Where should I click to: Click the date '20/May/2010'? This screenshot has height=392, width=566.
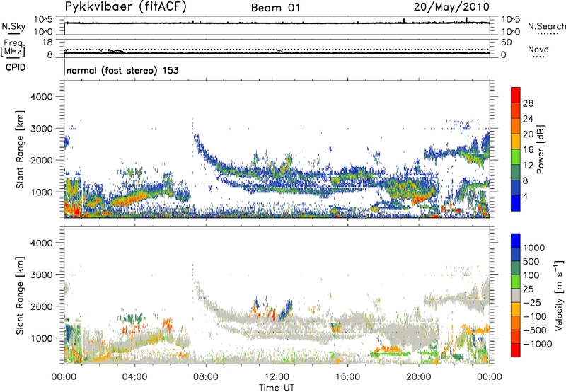tap(451, 7)
